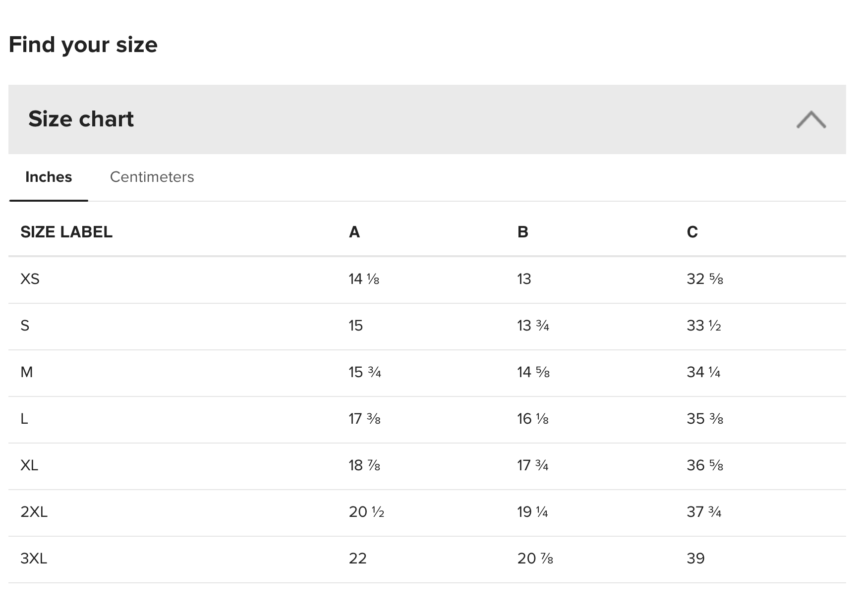Click the SIZE LABEL column header

coord(66,232)
